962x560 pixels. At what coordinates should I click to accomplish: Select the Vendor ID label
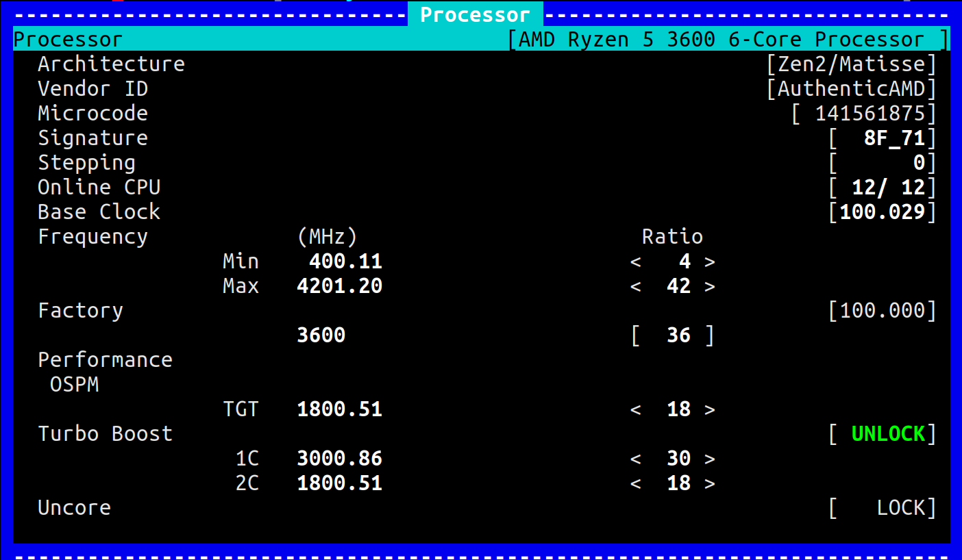(x=92, y=89)
